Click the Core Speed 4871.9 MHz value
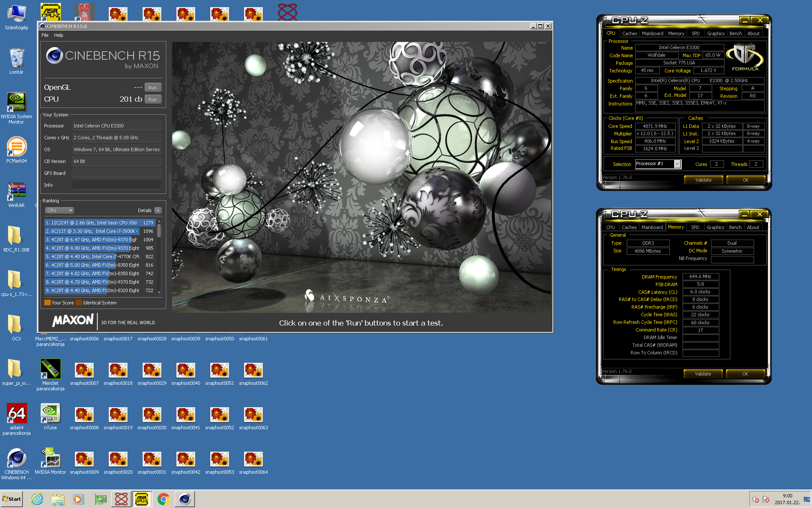Viewport: 812px width, 508px height. click(655, 126)
